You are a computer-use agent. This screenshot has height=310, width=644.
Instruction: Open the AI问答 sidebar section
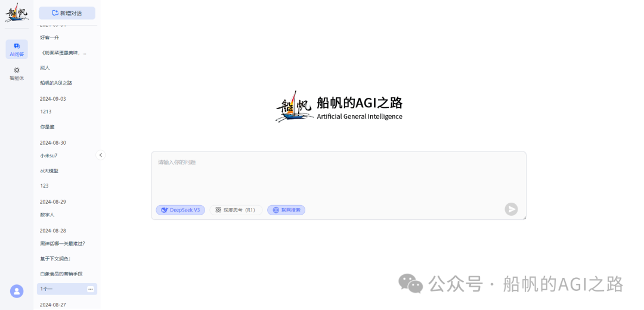[17, 49]
